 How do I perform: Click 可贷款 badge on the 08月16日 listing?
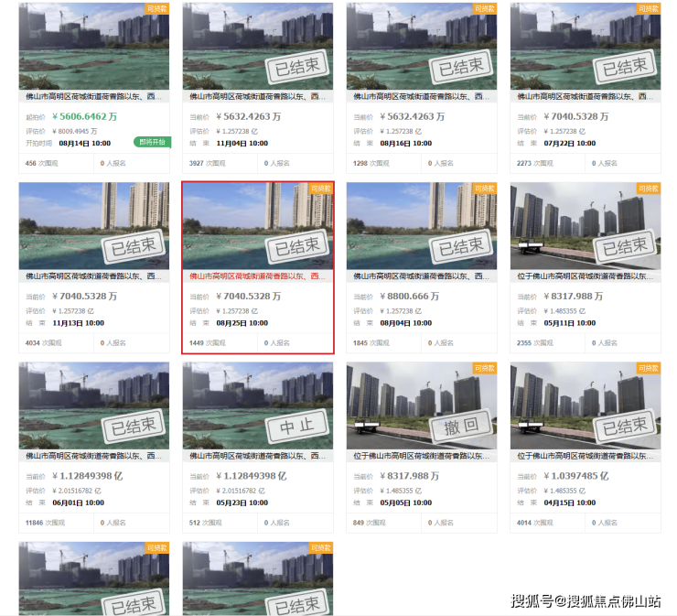[x=485, y=8]
